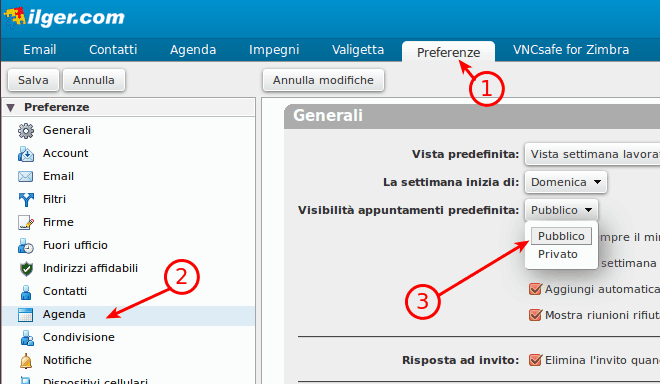Select Privato in the visibility list
This screenshot has width=660, height=384.
click(x=558, y=254)
